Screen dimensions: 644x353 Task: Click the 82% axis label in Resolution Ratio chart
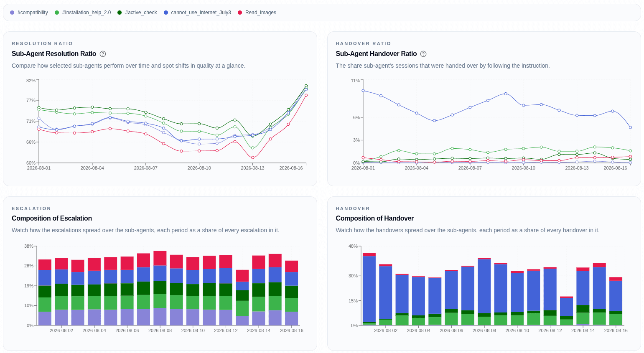pyautogui.click(x=31, y=81)
